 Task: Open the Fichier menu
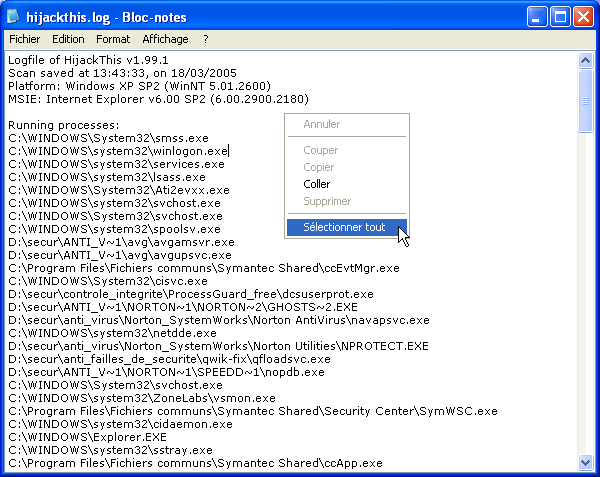point(24,39)
